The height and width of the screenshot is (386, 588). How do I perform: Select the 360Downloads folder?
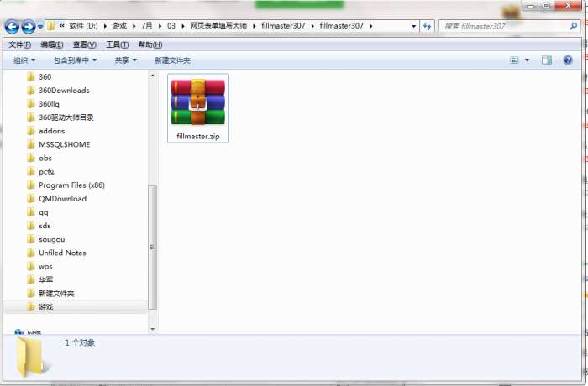(x=64, y=91)
